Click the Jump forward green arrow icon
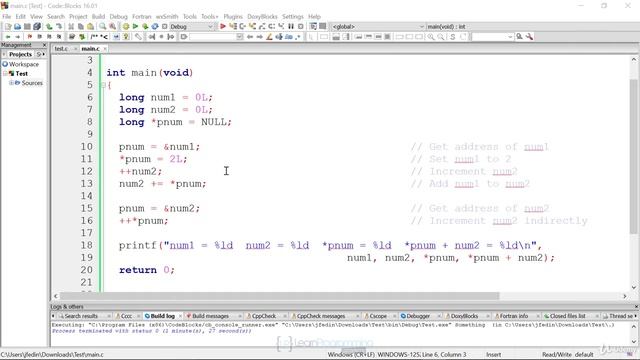The height and width of the screenshot is (360, 640). click(x=18, y=37)
